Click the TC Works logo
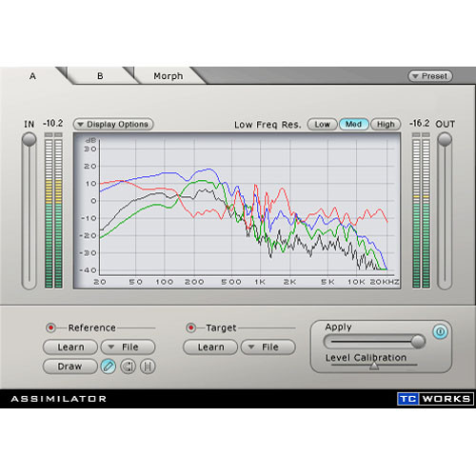Image resolution: width=476 pixels, height=476 pixels. point(435,399)
